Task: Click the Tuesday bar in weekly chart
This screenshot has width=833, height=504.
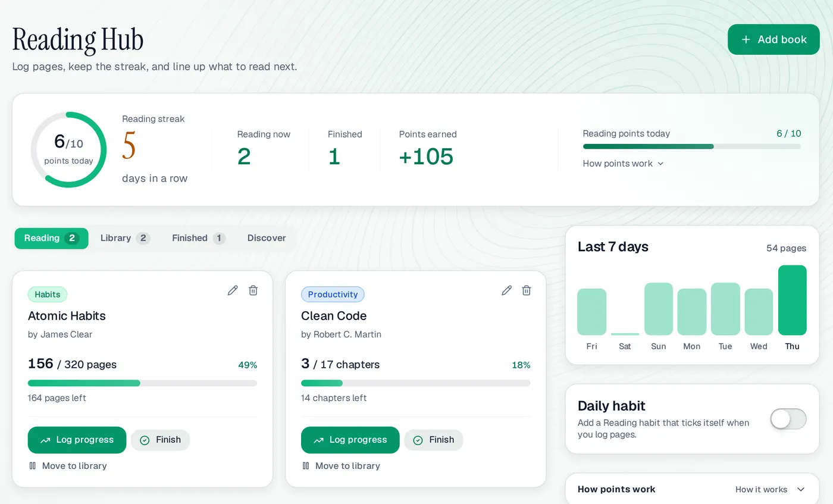Action: tap(725, 309)
